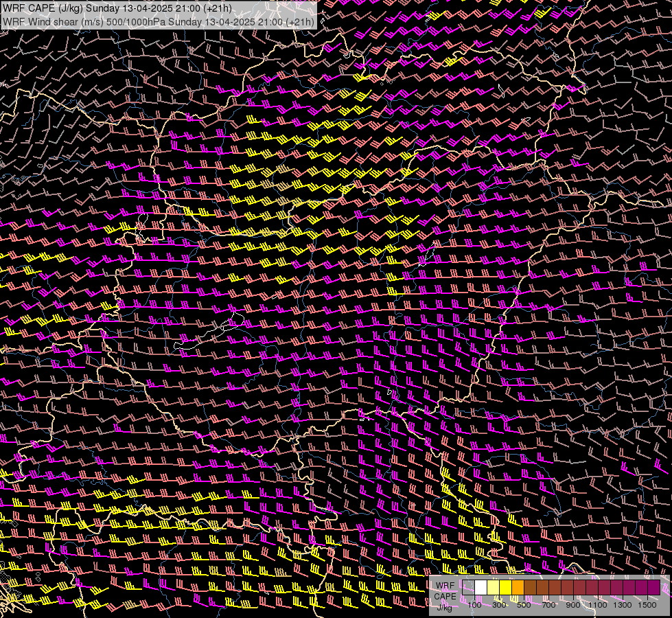Image resolution: width=672 pixels, height=618 pixels.
Task: Click the empty gray swatch below 100
Action: click(468, 587)
